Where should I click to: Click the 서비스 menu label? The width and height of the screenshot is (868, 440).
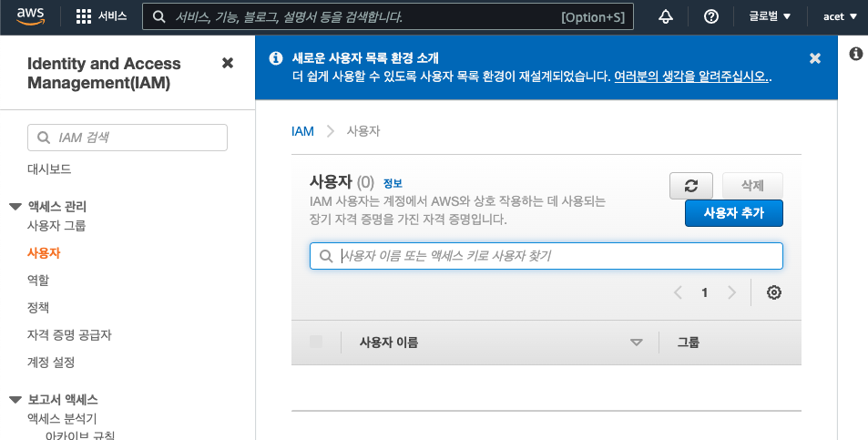pyautogui.click(x=112, y=16)
